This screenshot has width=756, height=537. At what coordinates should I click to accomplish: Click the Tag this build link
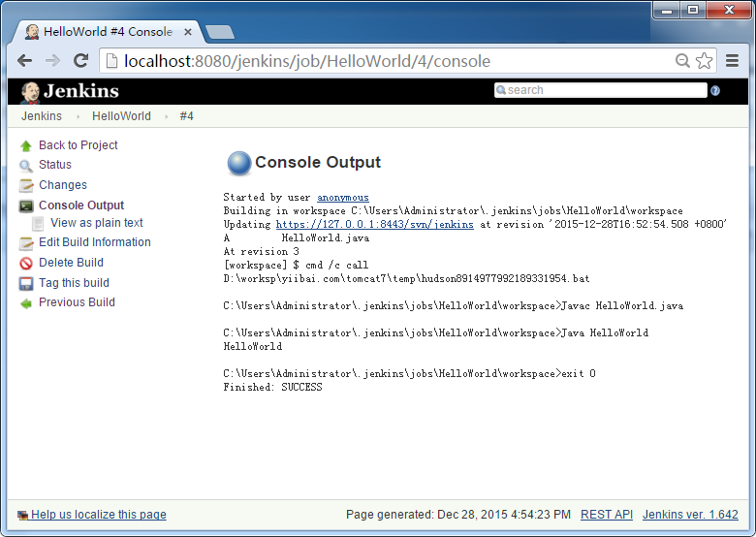(x=74, y=282)
